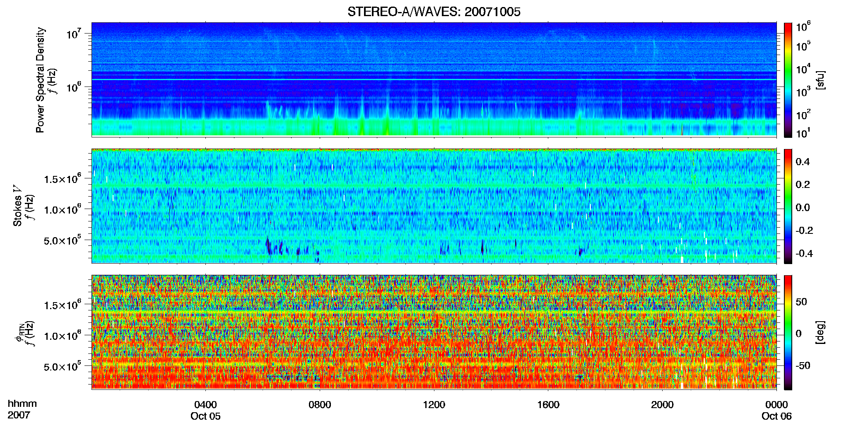Click the title STEREO-A/WAVES: 20071005
This screenshot has width=868, height=447.
pyautogui.click(x=434, y=12)
